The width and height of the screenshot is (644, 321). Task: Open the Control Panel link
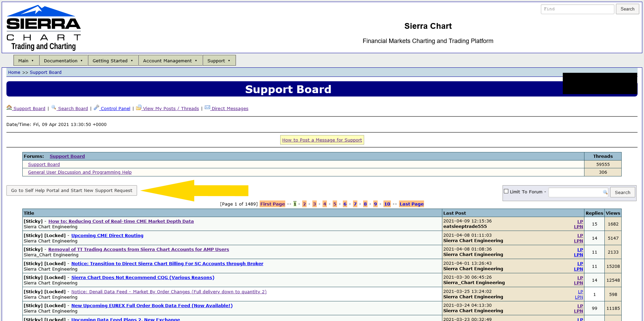(115, 109)
